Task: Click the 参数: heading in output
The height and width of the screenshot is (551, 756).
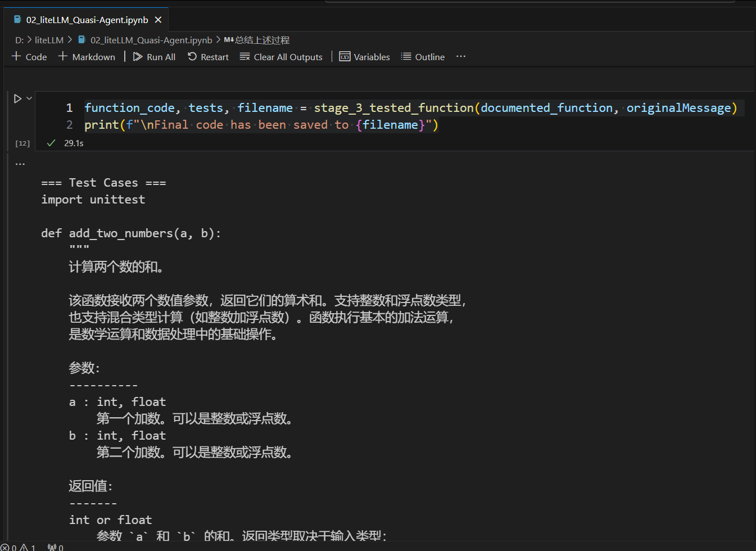Action: [x=84, y=368]
